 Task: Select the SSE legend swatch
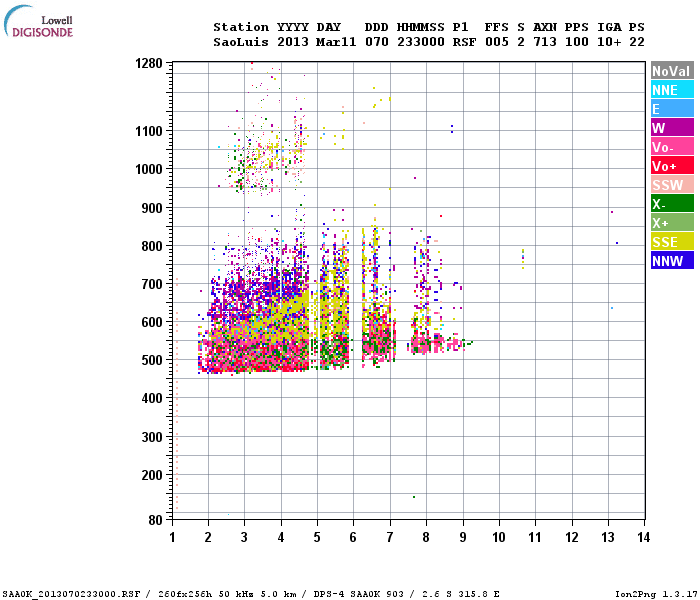(672, 242)
